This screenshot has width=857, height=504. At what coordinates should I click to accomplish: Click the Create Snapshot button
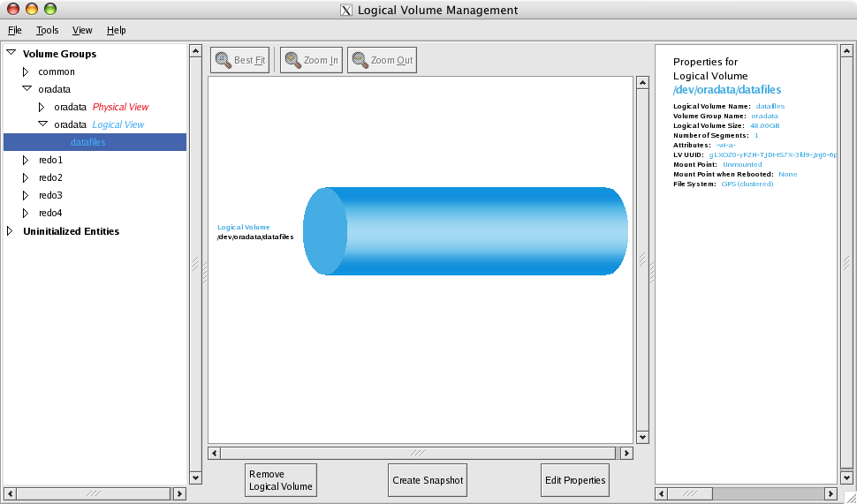click(x=427, y=480)
